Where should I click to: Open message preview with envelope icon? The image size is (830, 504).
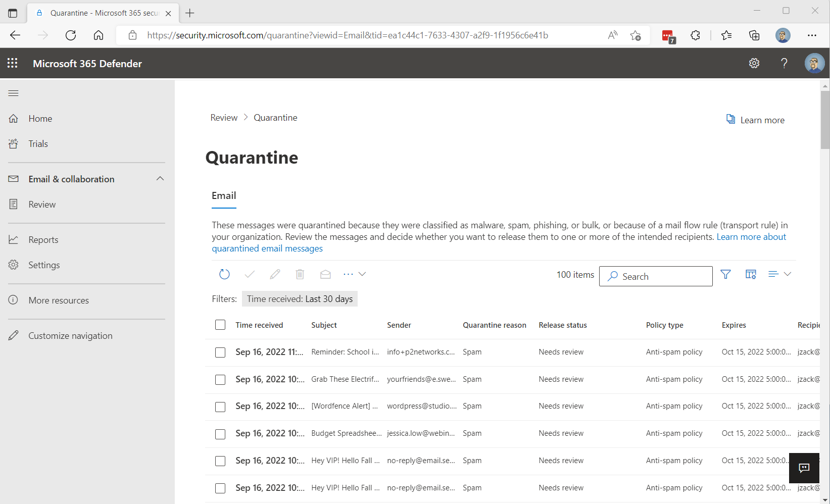tap(325, 274)
